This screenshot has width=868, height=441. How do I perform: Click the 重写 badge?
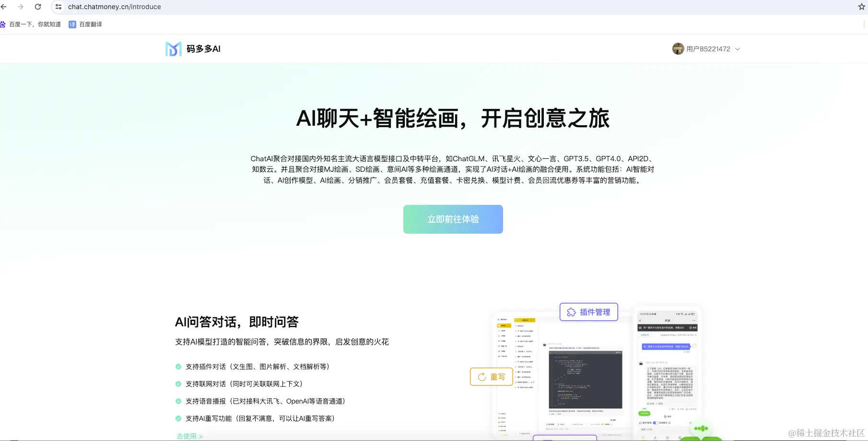(492, 377)
